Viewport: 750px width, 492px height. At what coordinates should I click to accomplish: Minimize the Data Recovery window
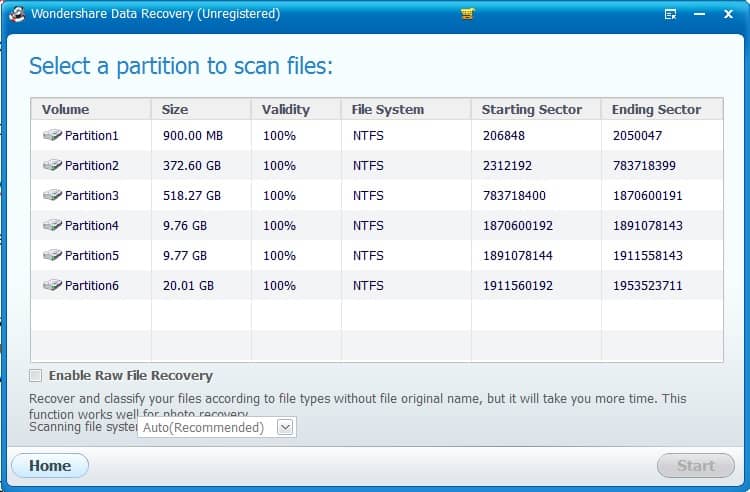pos(699,14)
